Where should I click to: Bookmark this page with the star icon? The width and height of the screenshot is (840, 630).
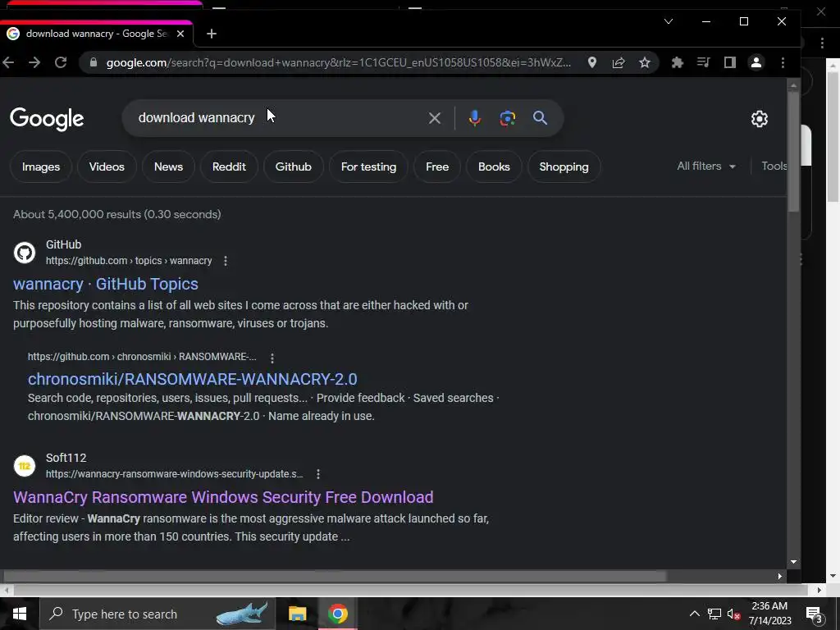(645, 62)
